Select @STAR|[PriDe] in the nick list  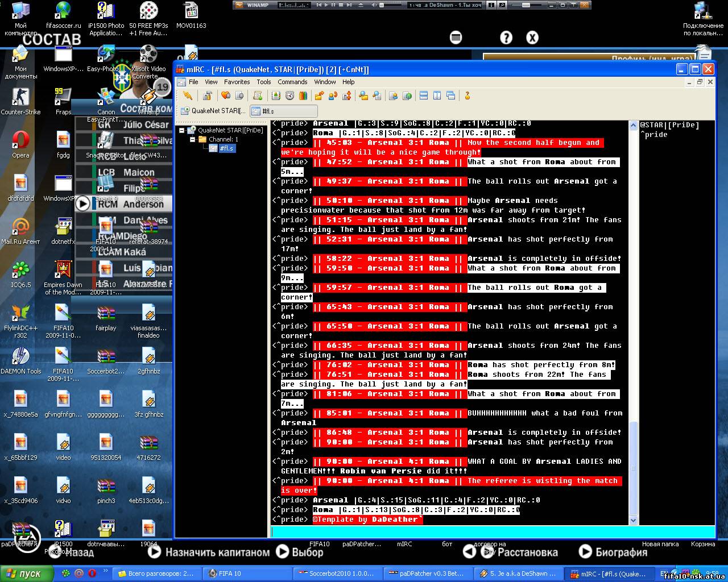(669, 125)
